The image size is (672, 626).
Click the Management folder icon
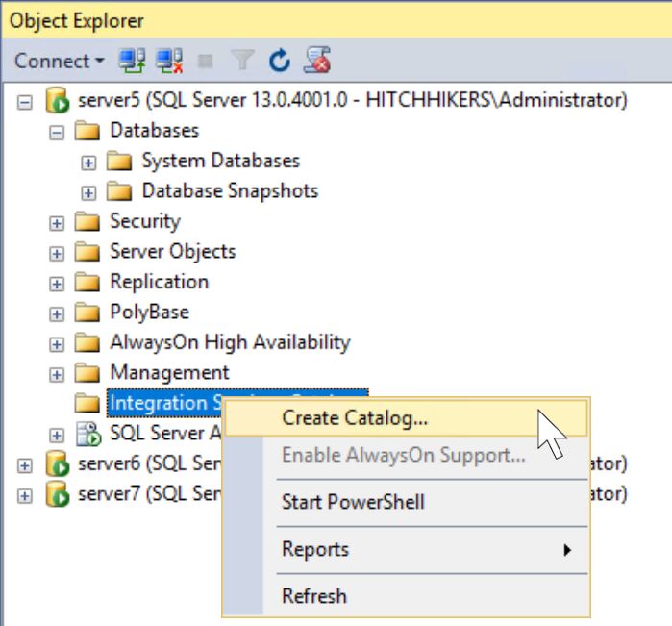(87, 372)
